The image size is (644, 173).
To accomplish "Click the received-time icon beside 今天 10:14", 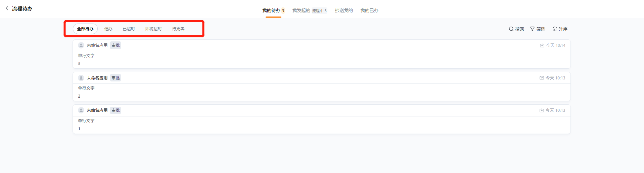I will coord(542,45).
